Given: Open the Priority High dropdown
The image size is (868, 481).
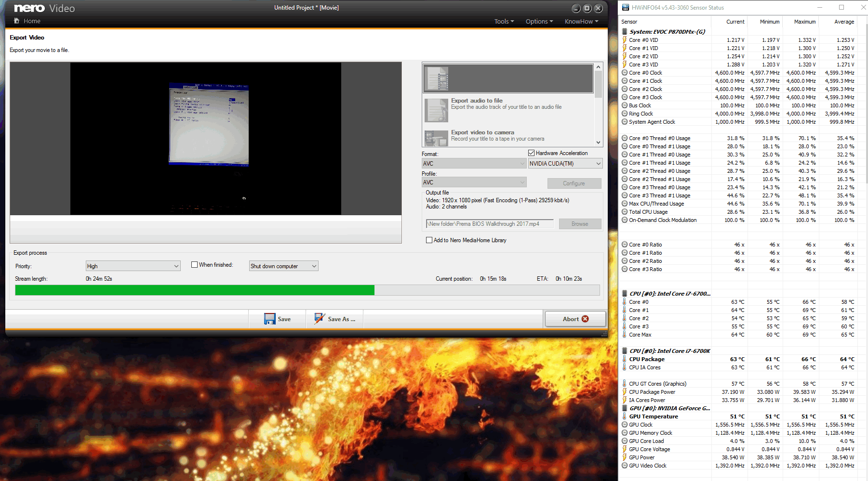Looking at the screenshot, I should [x=133, y=266].
